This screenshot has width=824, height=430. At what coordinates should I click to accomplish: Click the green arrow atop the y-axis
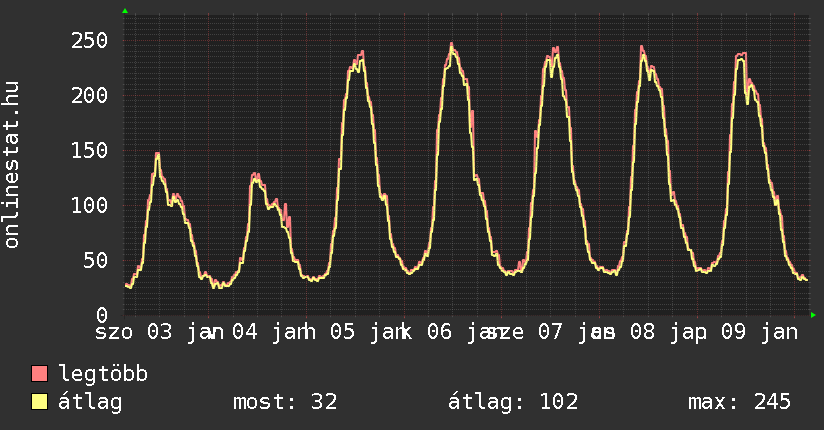point(125,11)
